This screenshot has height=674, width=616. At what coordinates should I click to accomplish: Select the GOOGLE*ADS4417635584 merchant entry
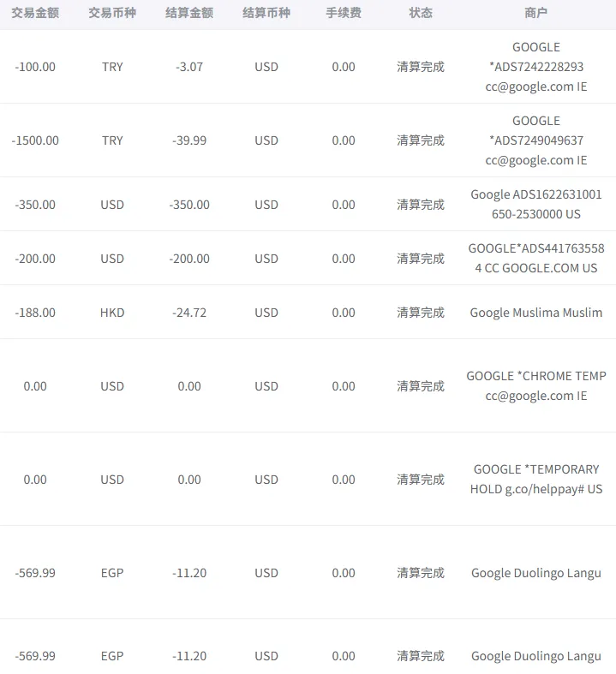pyautogui.click(x=535, y=258)
